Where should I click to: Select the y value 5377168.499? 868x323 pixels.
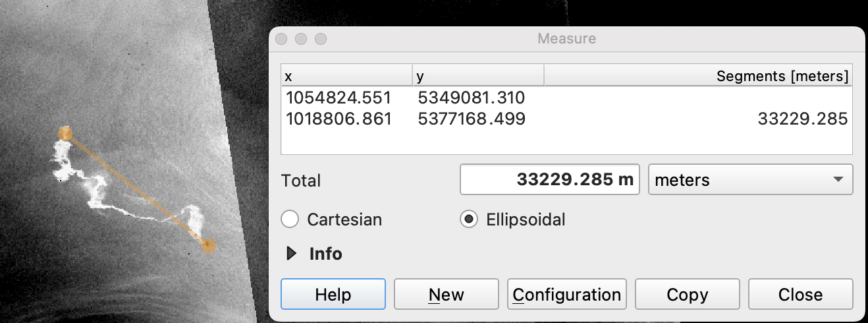pyautogui.click(x=471, y=119)
